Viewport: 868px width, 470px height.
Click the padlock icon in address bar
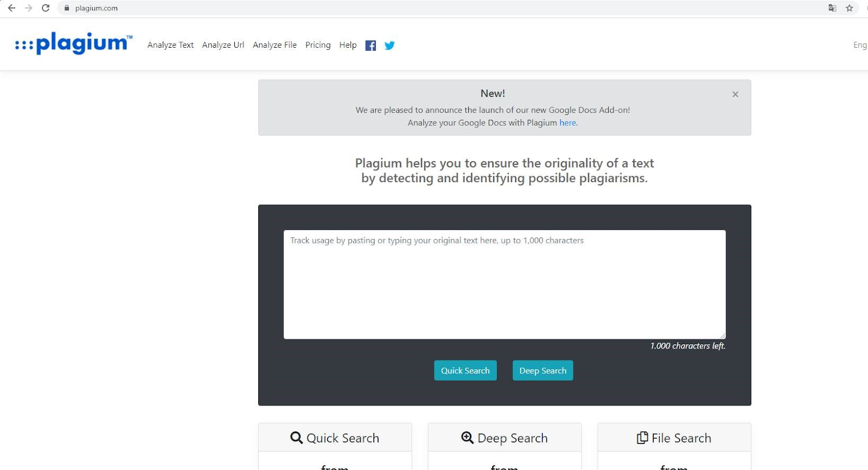(x=67, y=8)
